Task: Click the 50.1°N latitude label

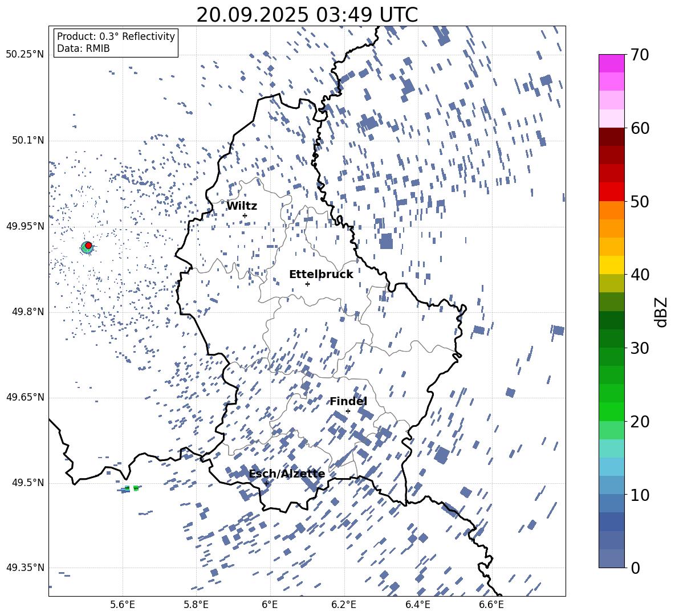Action: tap(27, 141)
